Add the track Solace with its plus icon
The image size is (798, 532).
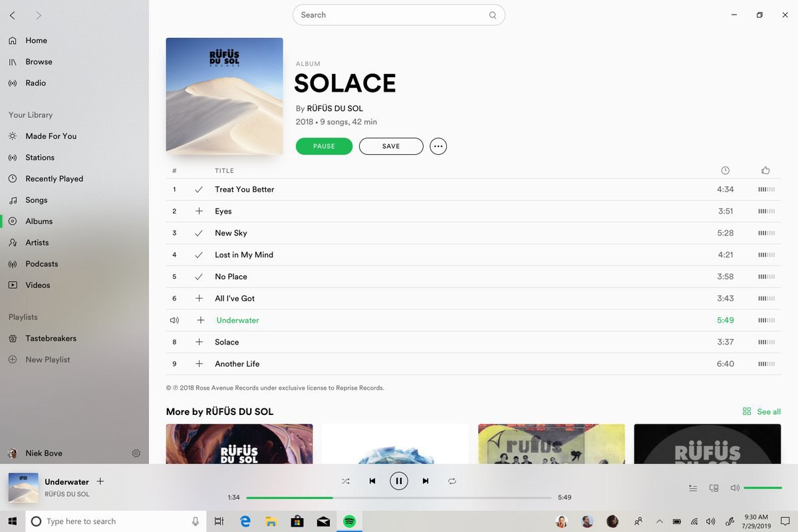pyautogui.click(x=199, y=342)
